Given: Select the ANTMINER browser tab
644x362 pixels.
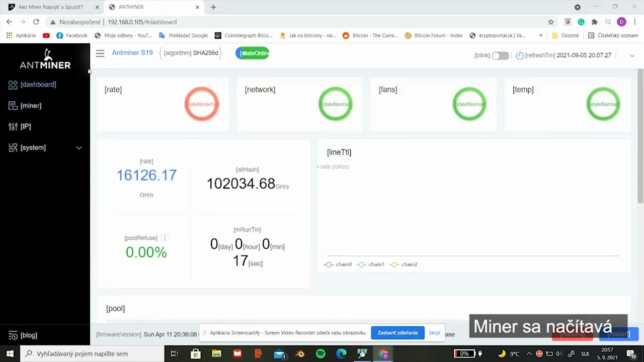Looking at the screenshot, I should [153, 7].
